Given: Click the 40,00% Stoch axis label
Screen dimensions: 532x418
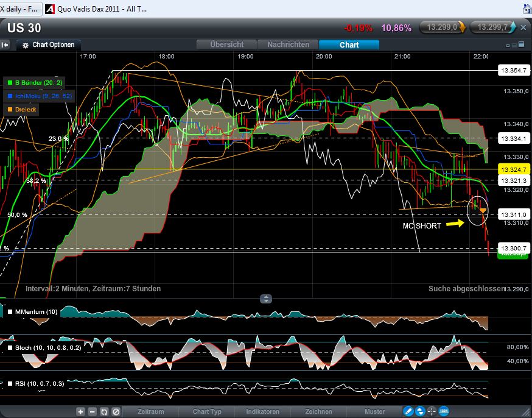Looking at the screenshot, I should [517, 361].
